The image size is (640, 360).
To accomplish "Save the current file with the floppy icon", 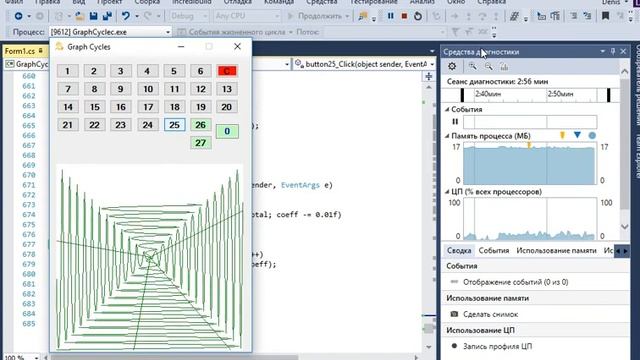I will [93, 16].
